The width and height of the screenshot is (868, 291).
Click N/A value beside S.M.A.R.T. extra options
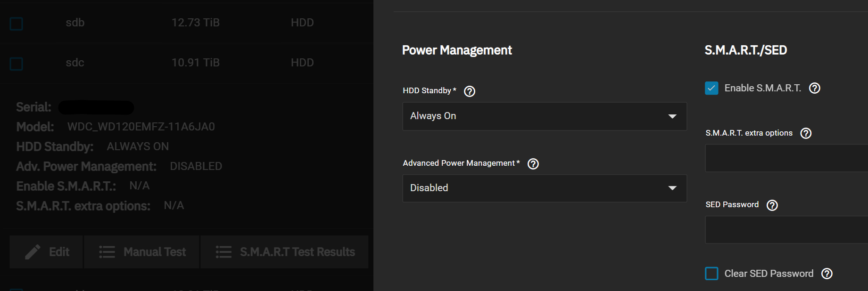pyautogui.click(x=174, y=206)
